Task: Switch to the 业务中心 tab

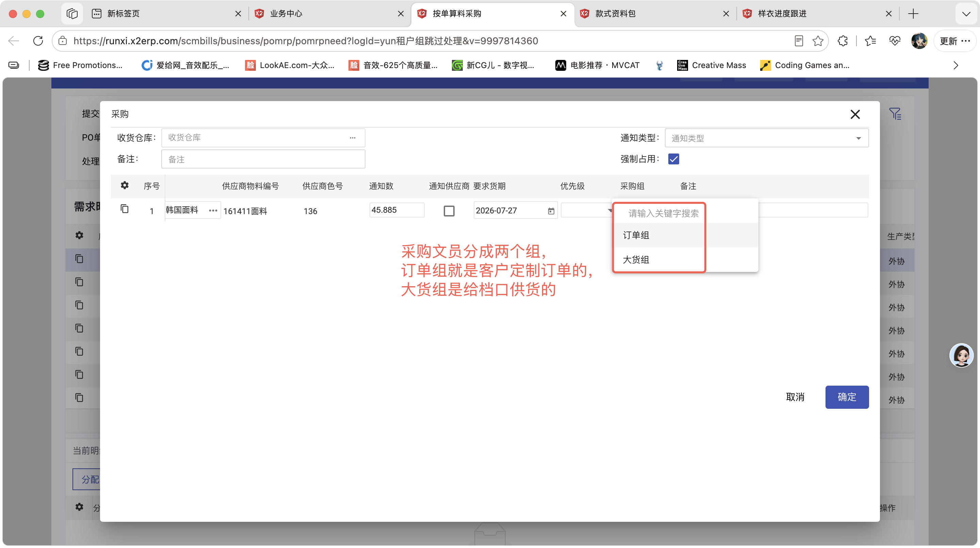Action: 329,14
